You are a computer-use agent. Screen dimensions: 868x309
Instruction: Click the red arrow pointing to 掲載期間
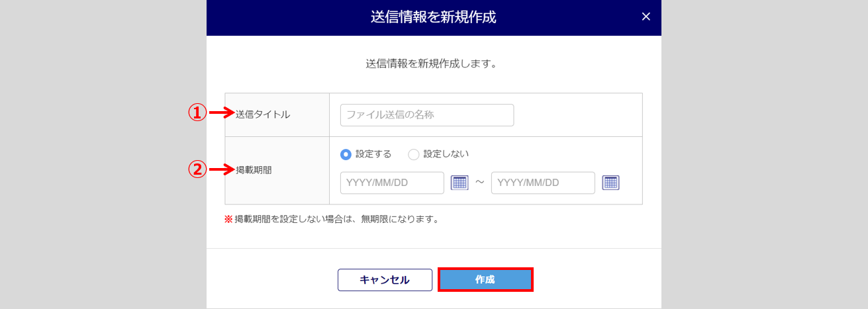pos(222,170)
